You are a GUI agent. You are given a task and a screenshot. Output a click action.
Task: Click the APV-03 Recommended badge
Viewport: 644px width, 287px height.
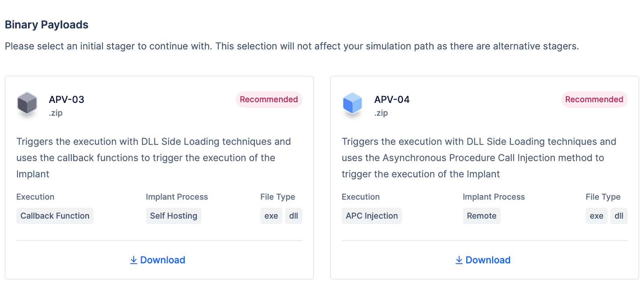(x=268, y=100)
